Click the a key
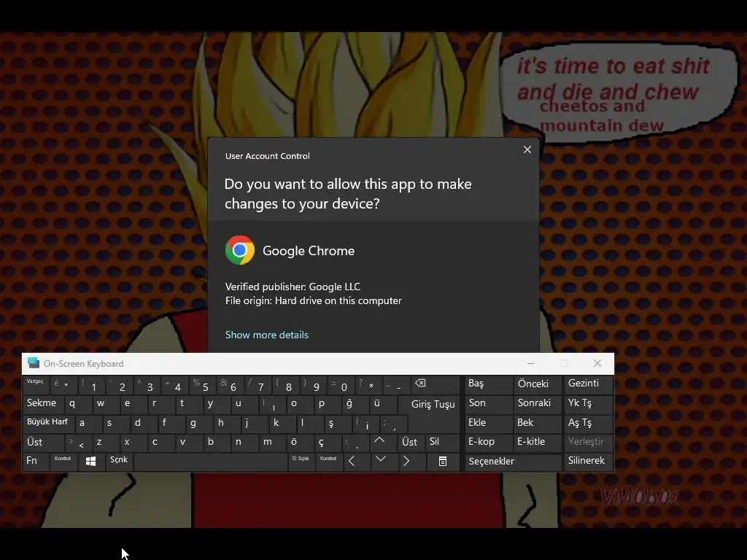This screenshot has height=560, width=747. pyautogui.click(x=88, y=423)
